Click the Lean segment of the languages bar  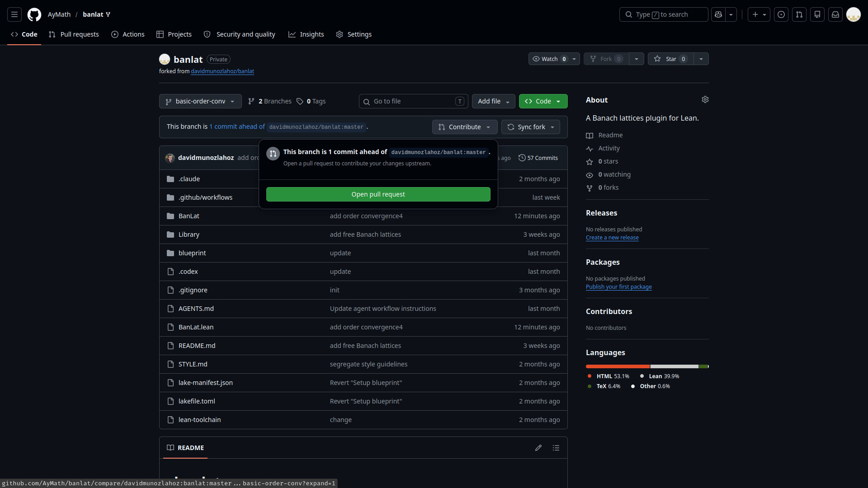pos(675,366)
